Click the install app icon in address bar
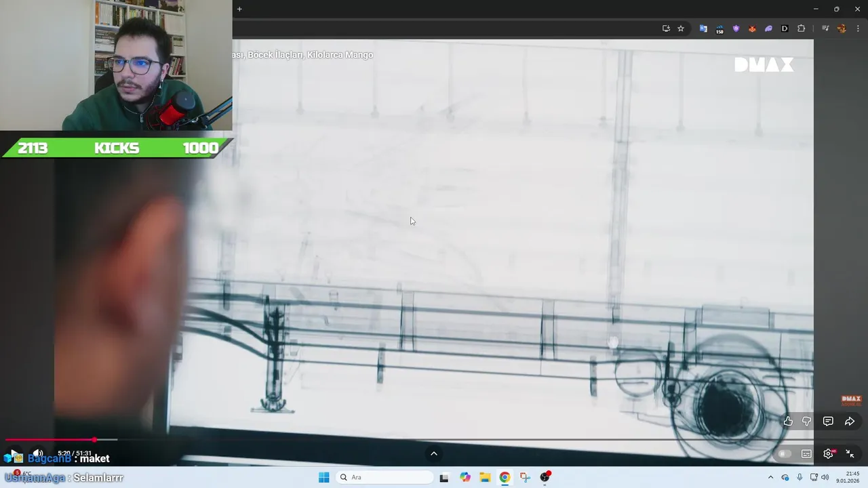Viewport: 868px width, 488px height. tap(666, 28)
